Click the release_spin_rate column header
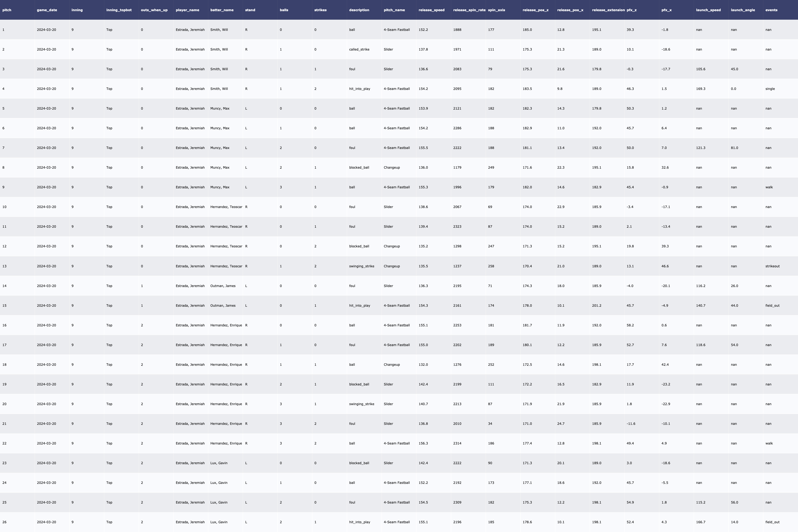 point(469,10)
